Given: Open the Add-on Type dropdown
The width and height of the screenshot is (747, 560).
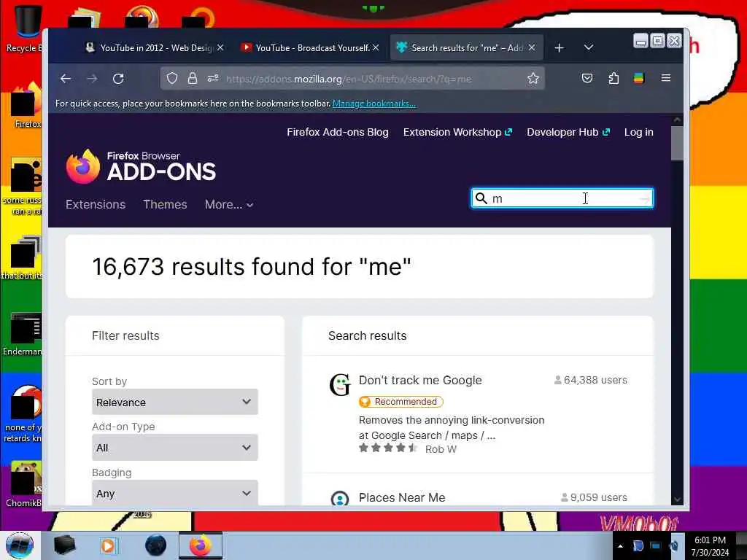Looking at the screenshot, I should [x=175, y=447].
